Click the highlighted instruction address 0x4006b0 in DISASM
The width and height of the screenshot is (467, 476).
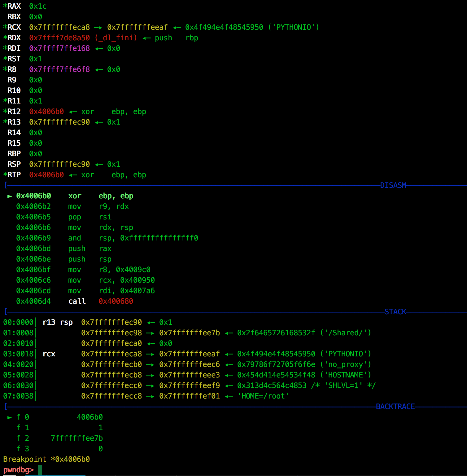(33, 196)
